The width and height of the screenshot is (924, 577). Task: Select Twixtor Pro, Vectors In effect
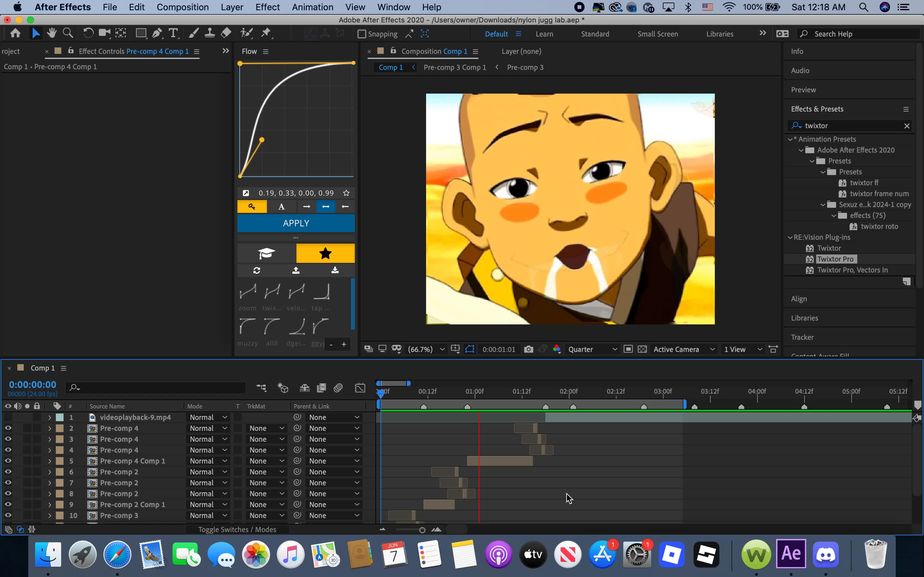[x=852, y=270]
